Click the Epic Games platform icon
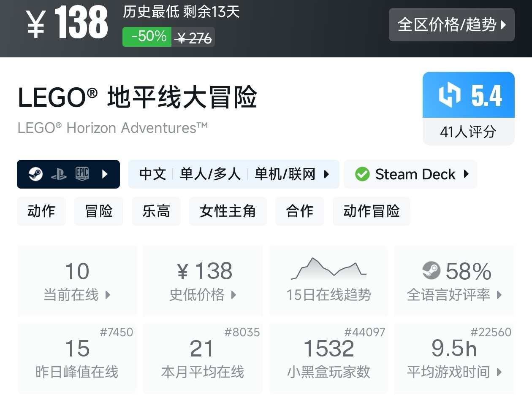 coord(82,174)
